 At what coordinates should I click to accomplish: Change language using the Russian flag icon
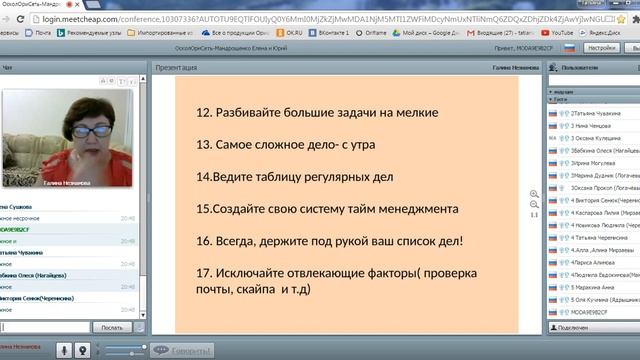pos(569,48)
